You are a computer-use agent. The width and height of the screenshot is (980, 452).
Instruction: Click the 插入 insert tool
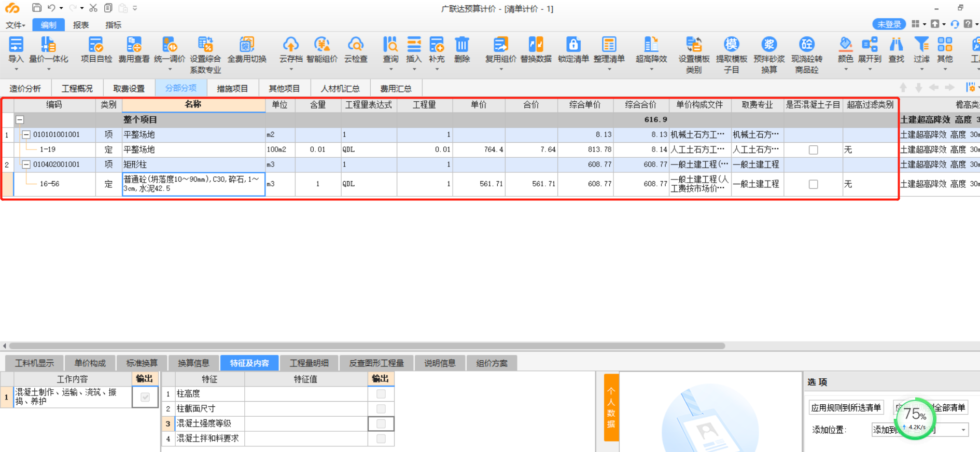pyautogui.click(x=414, y=51)
